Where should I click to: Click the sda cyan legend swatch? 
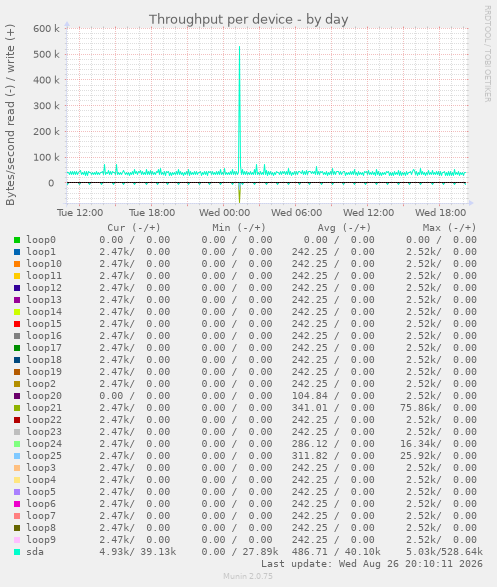click(17, 552)
